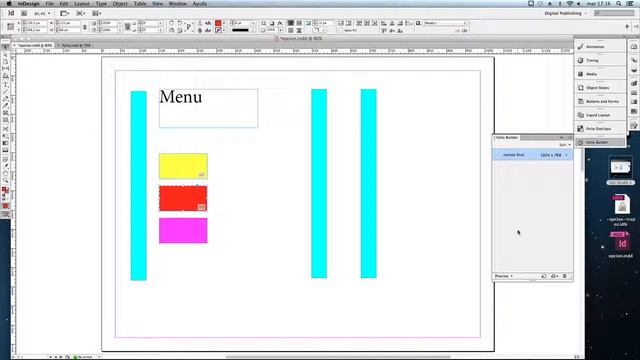Viewport: 640px width, 360px height.
Task: Select the Pen tool
Action: 5,99
